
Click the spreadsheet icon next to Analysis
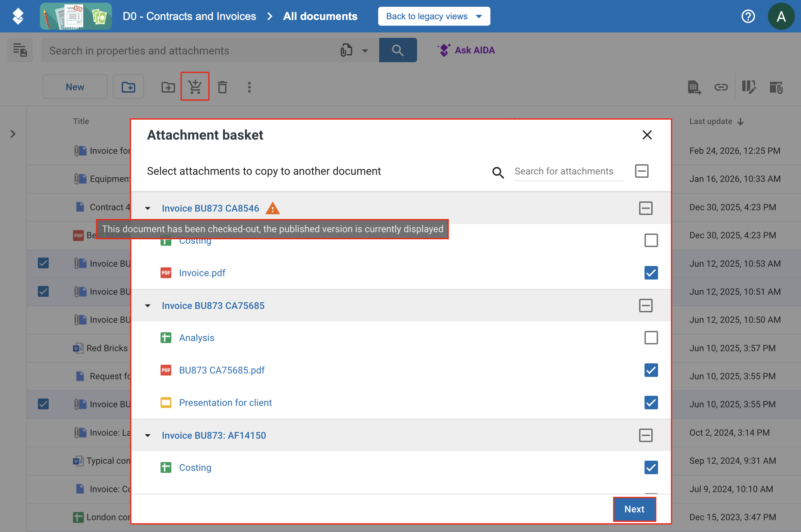[166, 338]
